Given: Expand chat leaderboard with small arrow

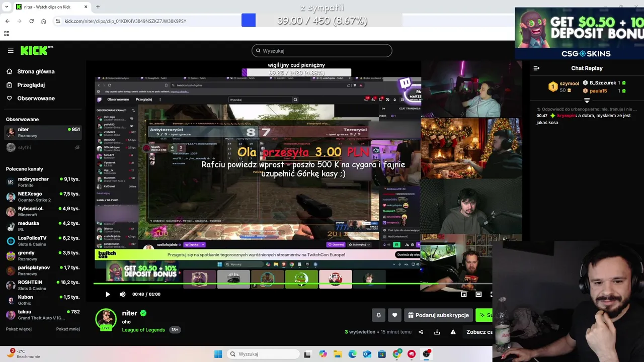Looking at the screenshot, I should click(587, 101).
